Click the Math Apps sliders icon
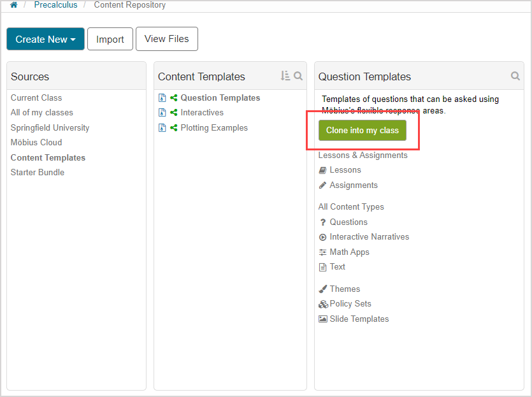The image size is (532, 397). tap(323, 252)
